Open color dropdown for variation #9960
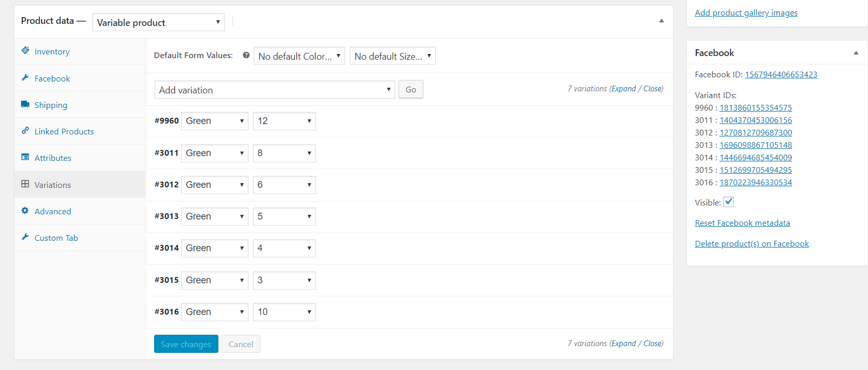 point(215,121)
